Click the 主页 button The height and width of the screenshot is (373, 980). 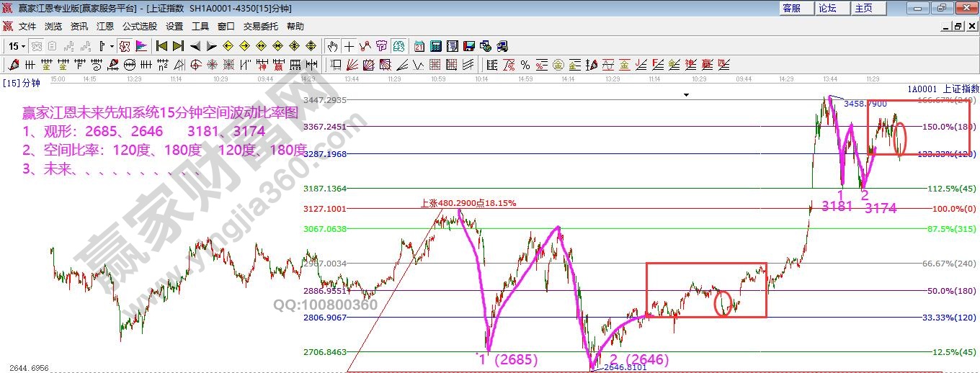coord(863,8)
